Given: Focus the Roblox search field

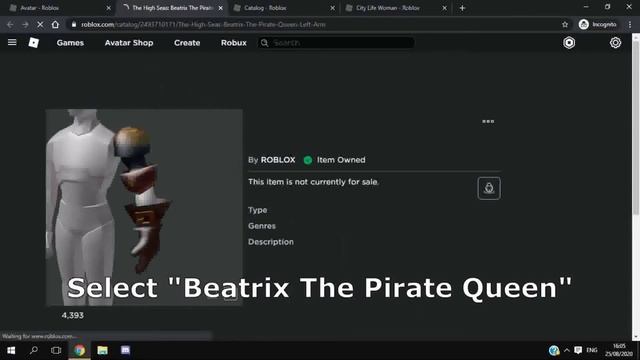Looking at the screenshot, I should click(x=336, y=43).
